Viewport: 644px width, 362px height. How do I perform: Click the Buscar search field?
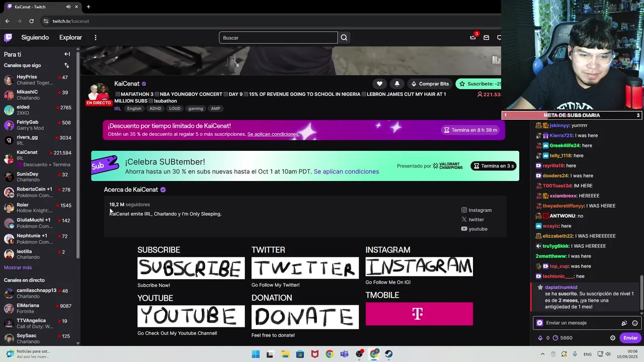pyautogui.click(x=278, y=38)
